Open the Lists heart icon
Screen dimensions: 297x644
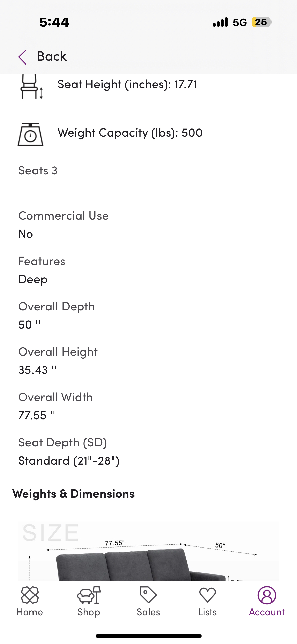[x=207, y=595]
